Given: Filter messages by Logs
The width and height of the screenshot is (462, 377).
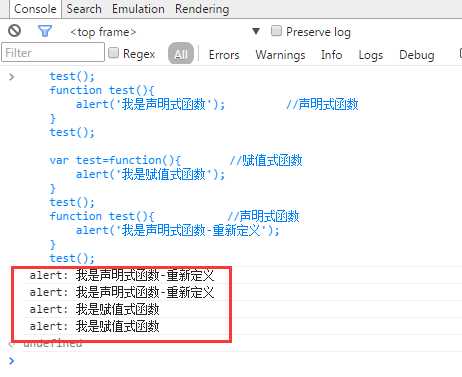Looking at the screenshot, I should click(x=371, y=55).
